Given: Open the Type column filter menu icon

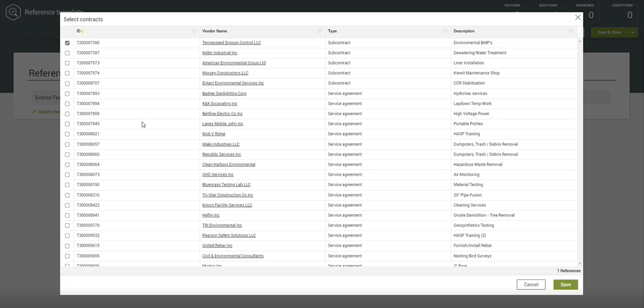Looking at the screenshot, I should (445, 32).
